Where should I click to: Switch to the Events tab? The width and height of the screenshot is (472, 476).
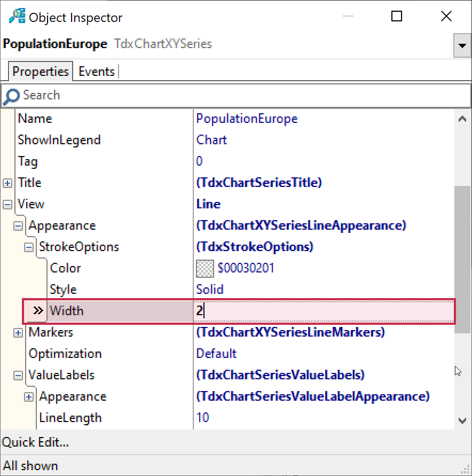pos(96,72)
